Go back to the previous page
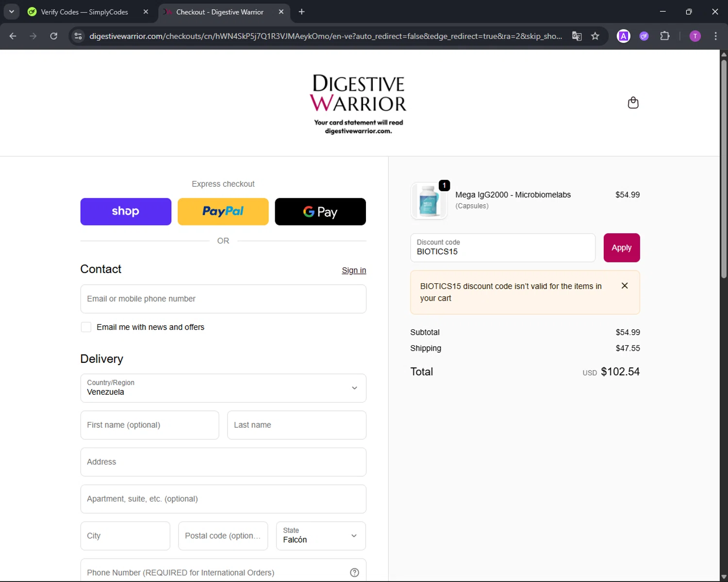 pyautogui.click(x=13, y=36)
